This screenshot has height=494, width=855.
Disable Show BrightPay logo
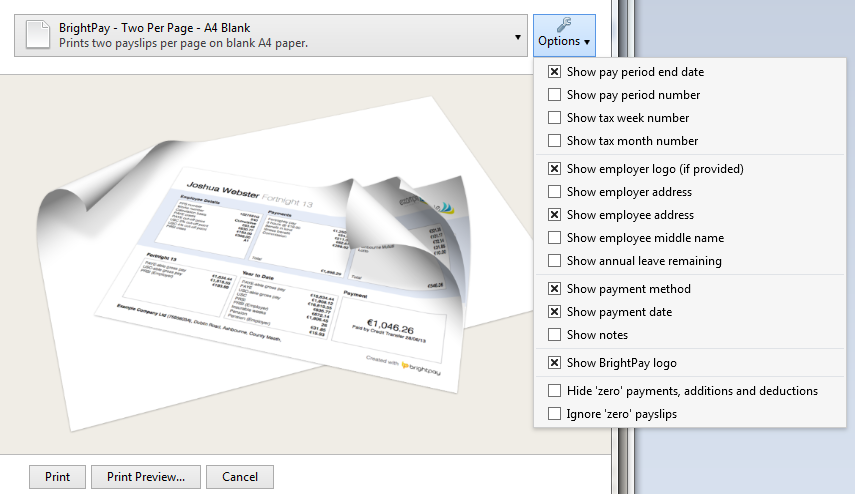pyautogui.click(x=554, y=363)
